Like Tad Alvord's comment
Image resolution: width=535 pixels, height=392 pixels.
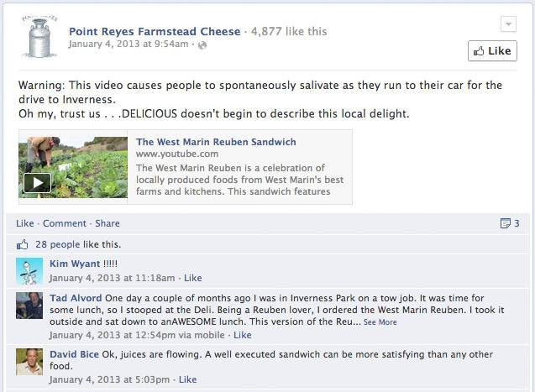pyautogui.click(x=243, y=335)
